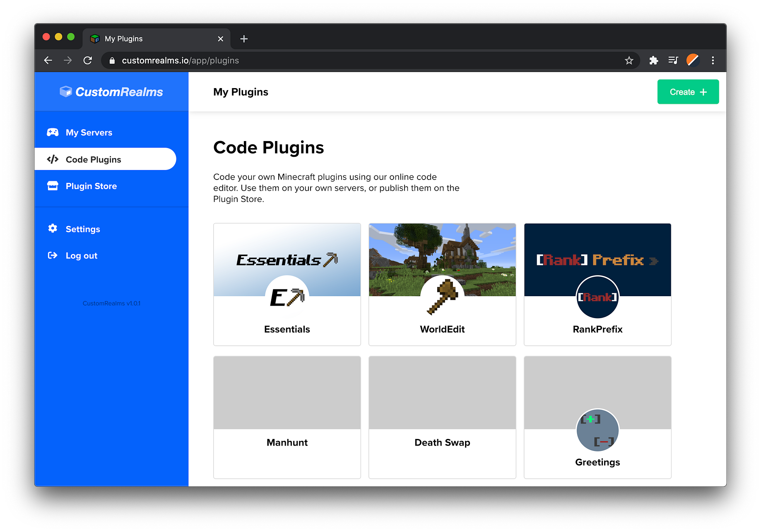Open the browser three-dot menu
761x532 pixels.
[x=713, y=60]
